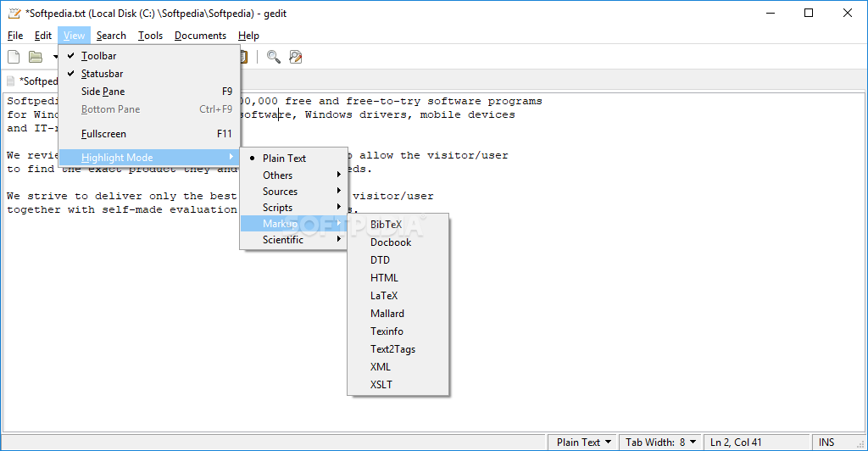Select XML highlight mode

[x=398, y=367]
